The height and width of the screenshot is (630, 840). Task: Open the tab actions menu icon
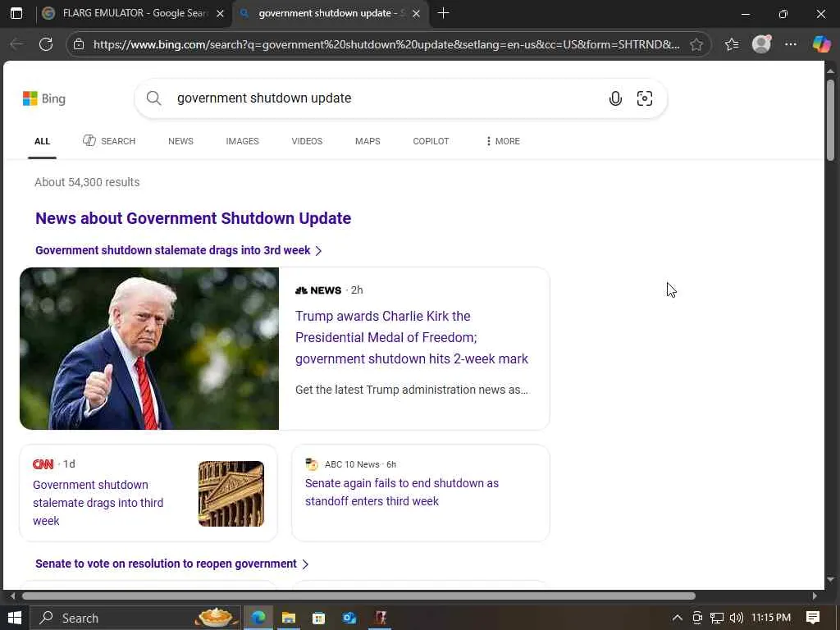(16, 13)
